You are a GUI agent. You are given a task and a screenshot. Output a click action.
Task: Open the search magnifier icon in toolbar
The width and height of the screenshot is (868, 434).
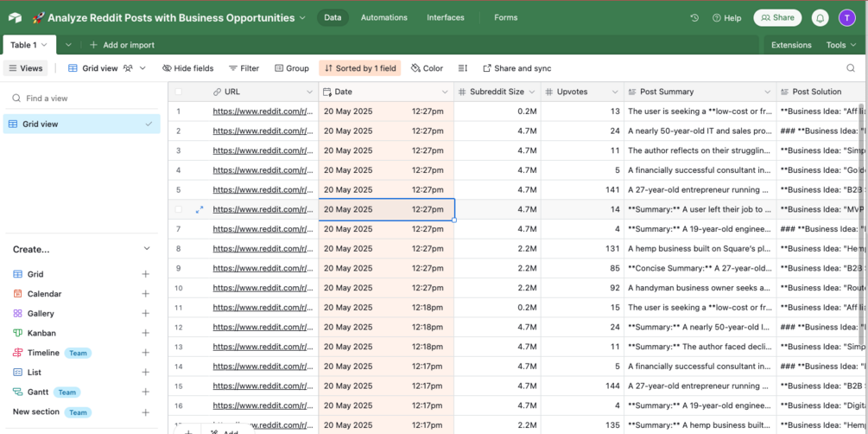click(851, 68)
